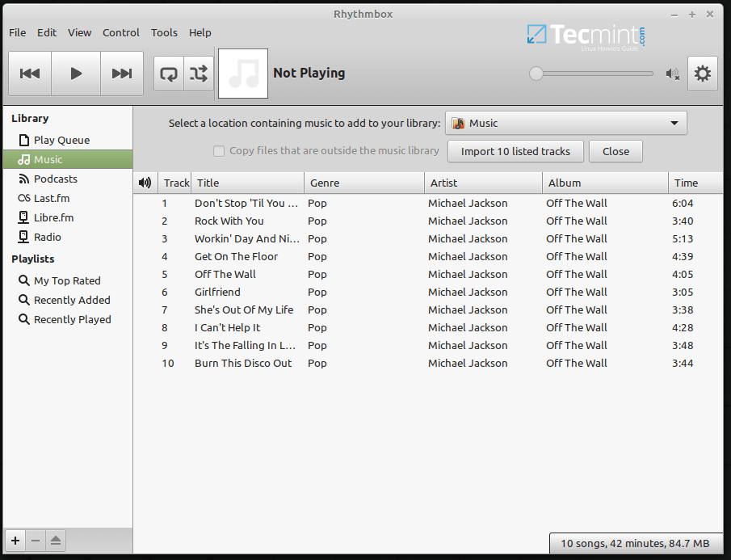Viewport: 731px width, 560px height.
Task: Click the volume speaker icon
Action: click(672, 74)
